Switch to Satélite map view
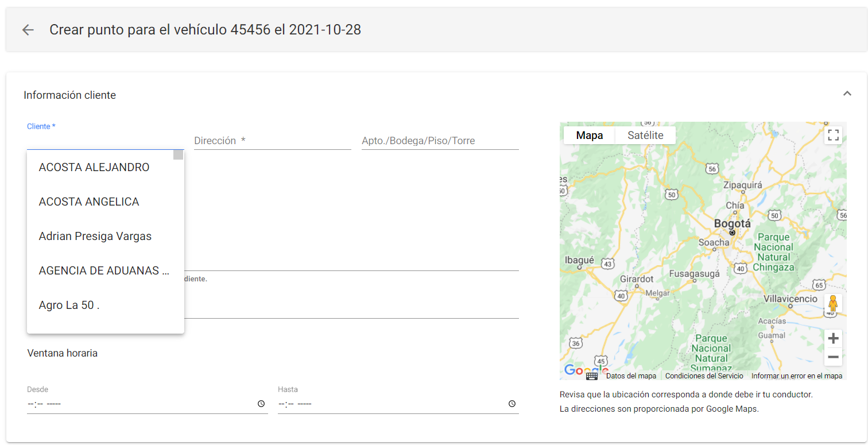Viewport: 868px width, 445px height. pos(645,135)
